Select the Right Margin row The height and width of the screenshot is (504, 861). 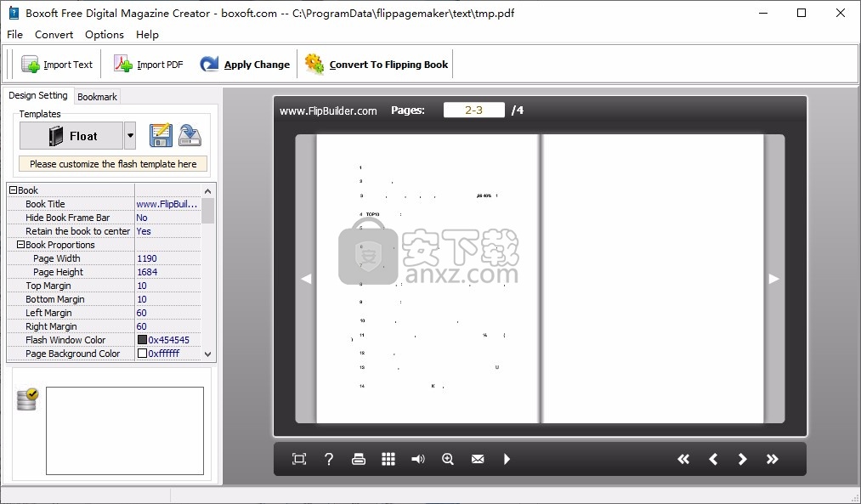click(x=105, y=326)
